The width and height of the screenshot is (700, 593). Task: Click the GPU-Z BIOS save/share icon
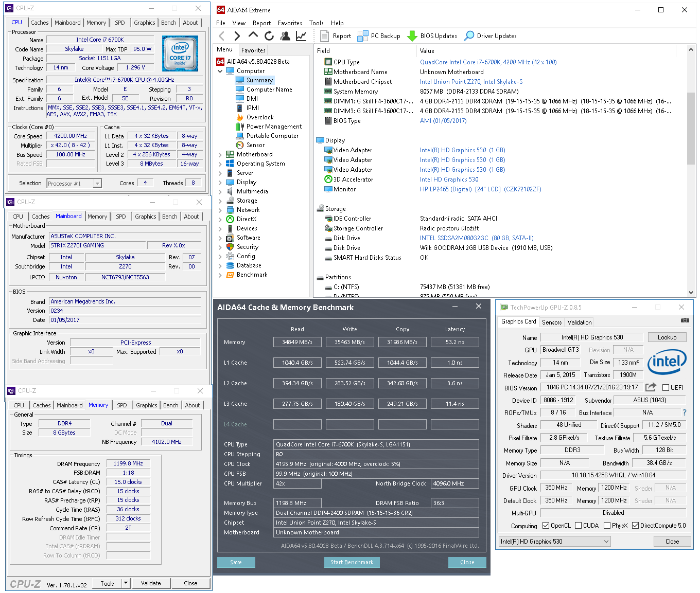click(x=651, y=387)
